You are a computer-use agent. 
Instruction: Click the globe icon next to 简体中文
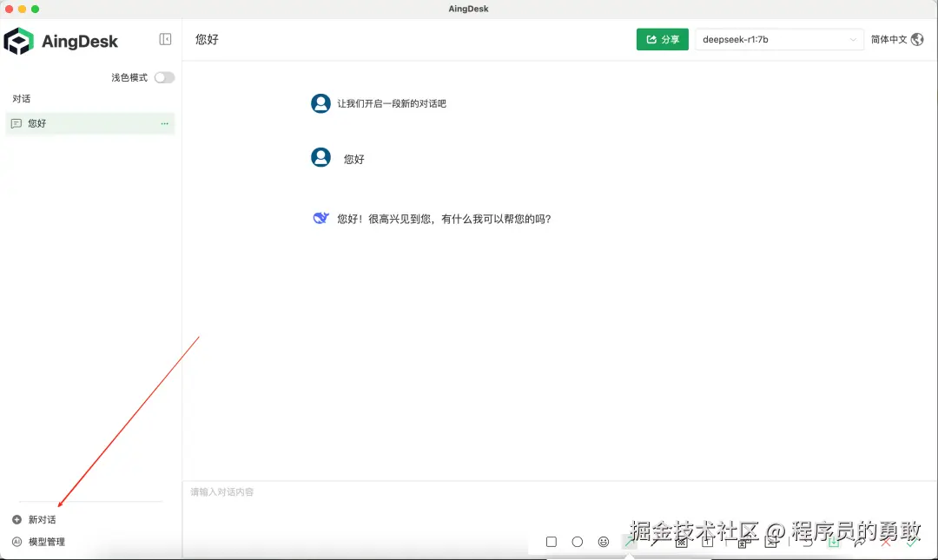pos(922,39)
